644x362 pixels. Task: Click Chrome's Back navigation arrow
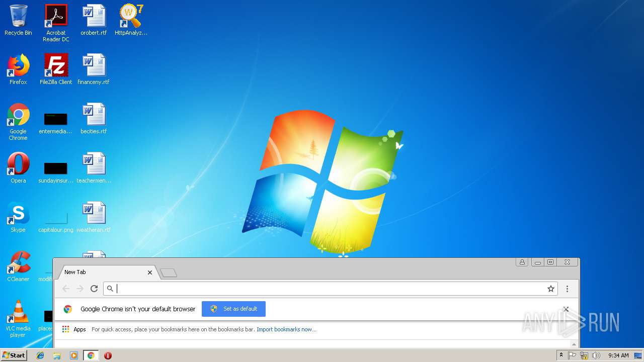[66, 289]
